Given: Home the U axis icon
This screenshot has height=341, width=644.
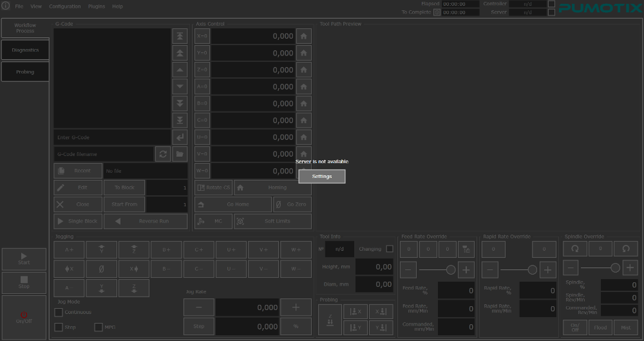Looking at the screenshot, I should point(303,137).
